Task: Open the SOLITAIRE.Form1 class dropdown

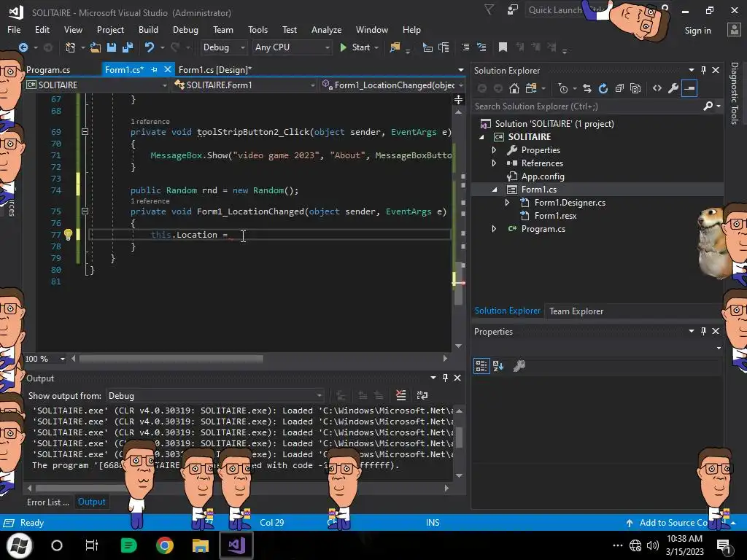Action: click(244, 85)
